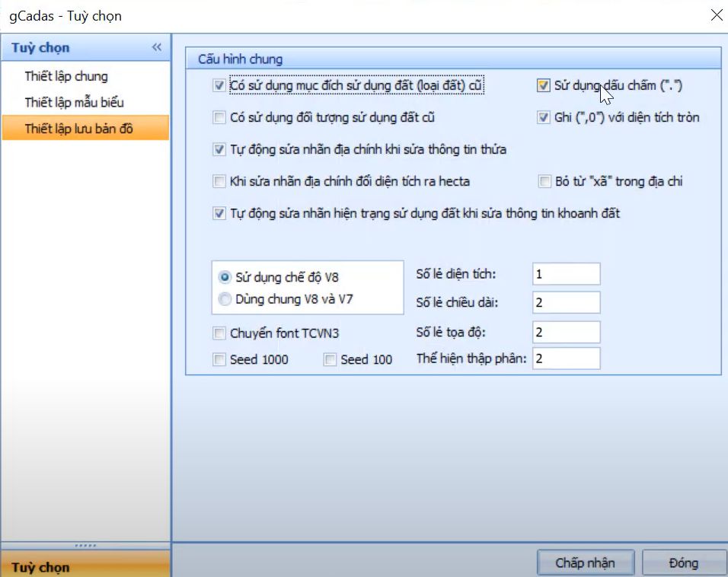This screenshot has width=728, height=577.
Task: Open Thiết lập mẫu biểu settings
Action: coord(74,102)
